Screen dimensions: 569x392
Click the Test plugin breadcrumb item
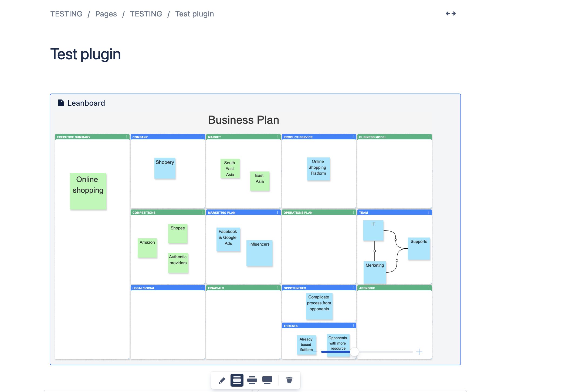tap(194, 14)
